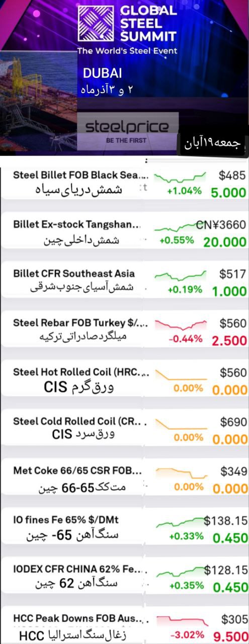Select Billet CFR Southeast Asia entry
The height and width of the screenshot is (644, 249).
(x=124, y=281)
